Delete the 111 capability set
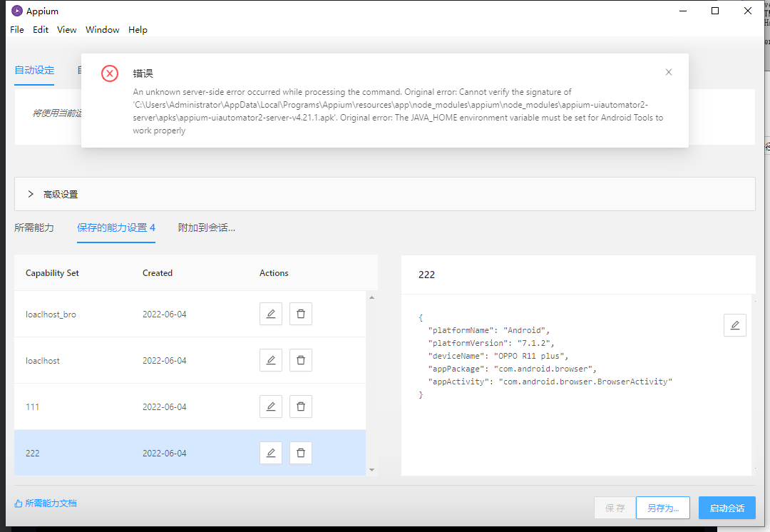The image size is (770, 532). point(301,406)
